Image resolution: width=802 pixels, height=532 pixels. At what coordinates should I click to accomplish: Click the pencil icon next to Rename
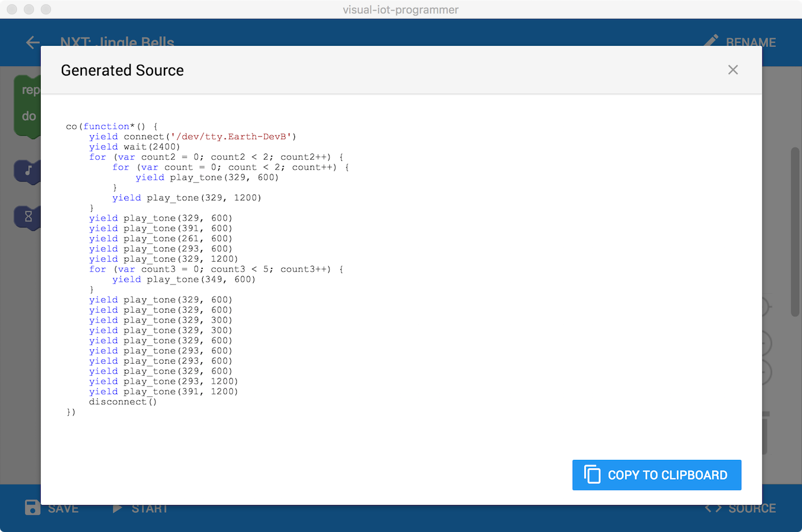coord(711,40)
